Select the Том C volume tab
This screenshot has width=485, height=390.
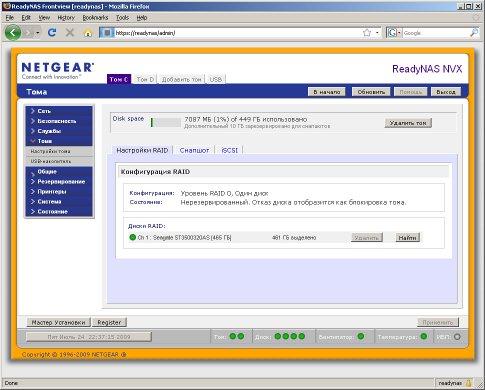click(119, 79)
